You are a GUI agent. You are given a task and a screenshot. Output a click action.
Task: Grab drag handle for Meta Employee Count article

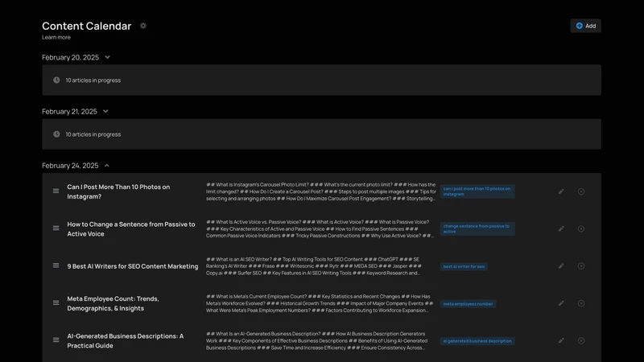click(x=56, y=303)
